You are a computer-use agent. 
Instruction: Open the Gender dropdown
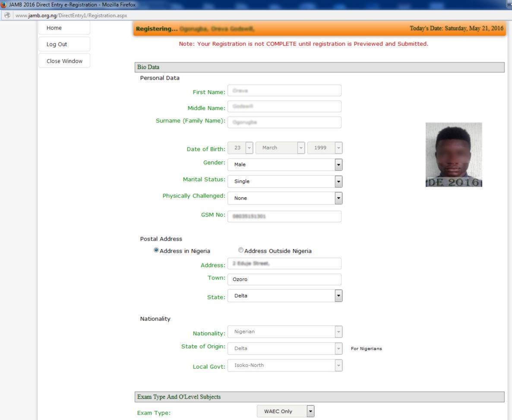pyautogui.click(x=339, y=164)
